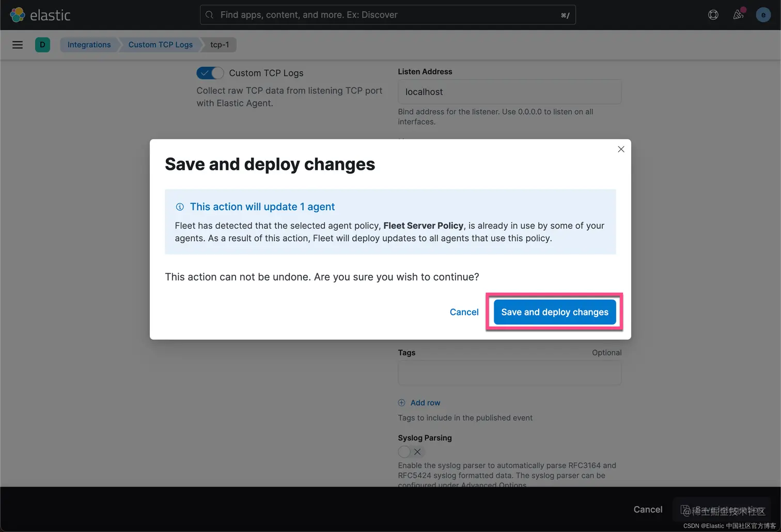Go to Custom TCP Logs breadcrumb
This screenshot has height=532, width=781.
[160, 45]
